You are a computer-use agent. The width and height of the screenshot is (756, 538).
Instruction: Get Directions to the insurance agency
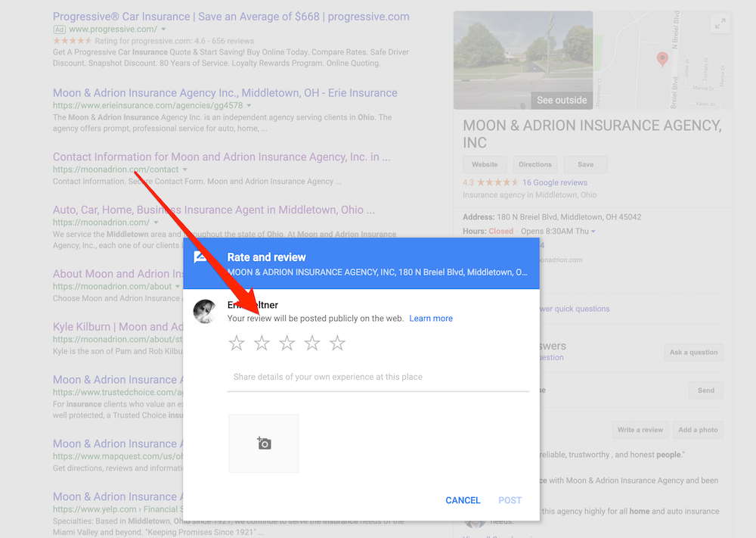[x=535, y=164]
